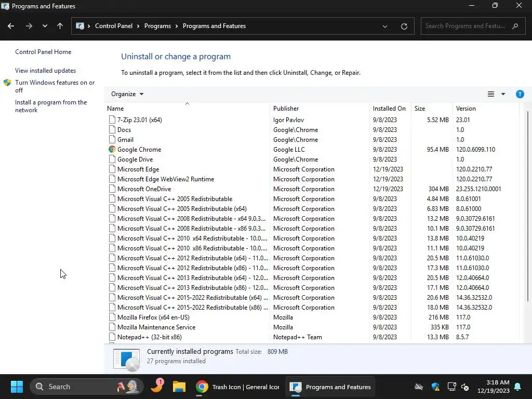Click the file icon beside Microsoft OneDrive
This screenshot has height=399, width=532.
[x=112, y=189]
